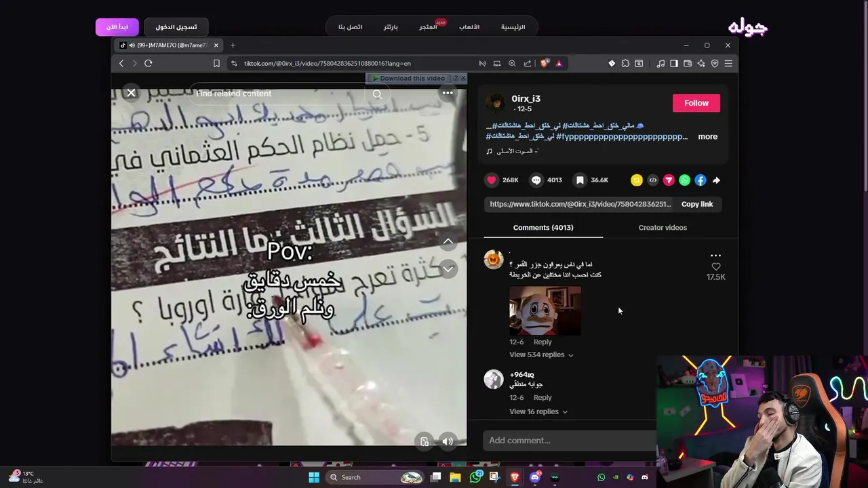Close the TikTok video viewer

coord(132,93)
